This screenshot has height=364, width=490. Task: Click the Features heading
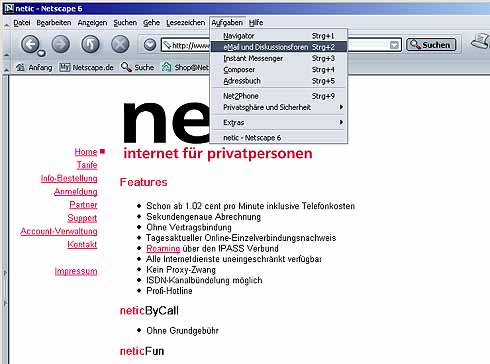coord(144,182)
